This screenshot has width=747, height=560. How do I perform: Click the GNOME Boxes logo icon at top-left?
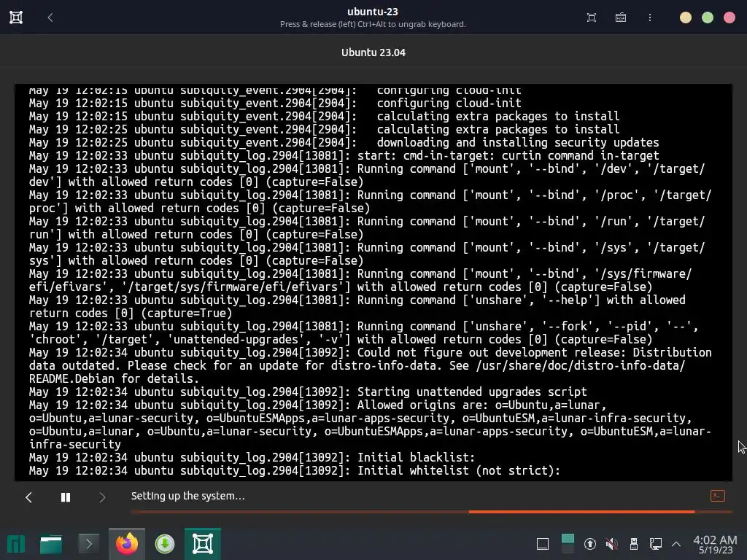[x=16, y=17]
